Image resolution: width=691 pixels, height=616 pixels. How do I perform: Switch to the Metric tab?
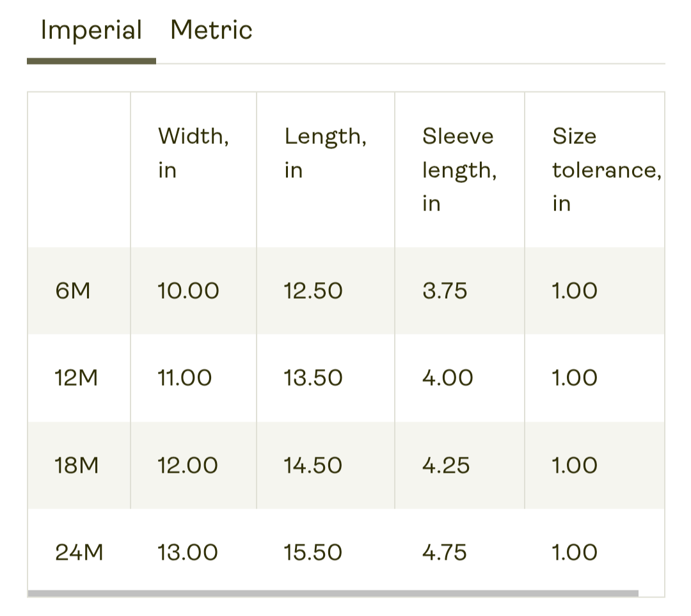(x=211, y=30)
